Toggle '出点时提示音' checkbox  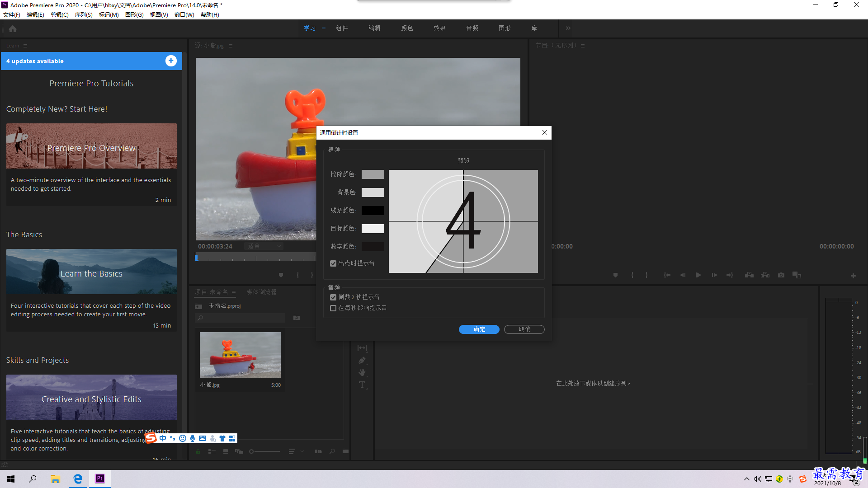(333, 263)
